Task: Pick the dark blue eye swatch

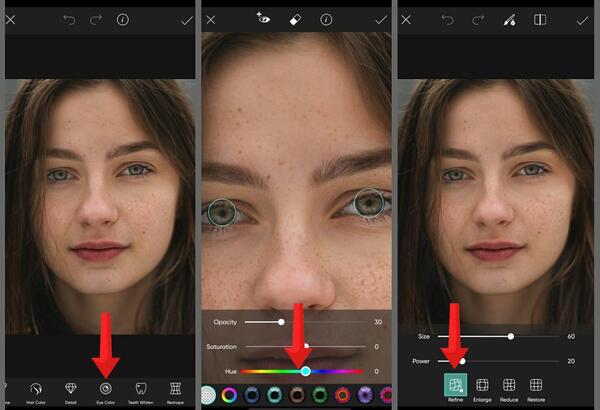Action: (251, 395)
